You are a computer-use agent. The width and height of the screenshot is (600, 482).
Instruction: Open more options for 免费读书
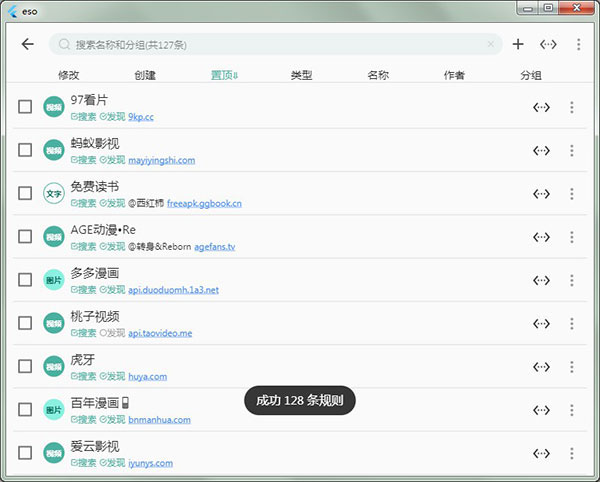pos(572,194)
